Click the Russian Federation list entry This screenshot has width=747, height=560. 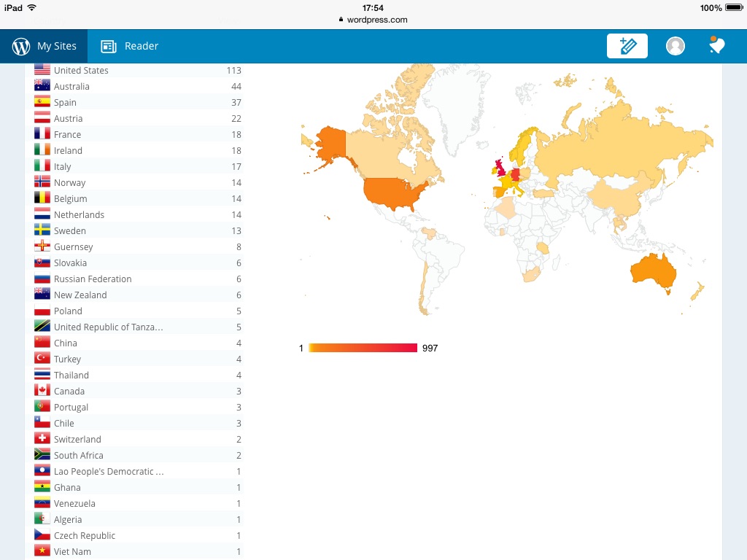point(93,279)
